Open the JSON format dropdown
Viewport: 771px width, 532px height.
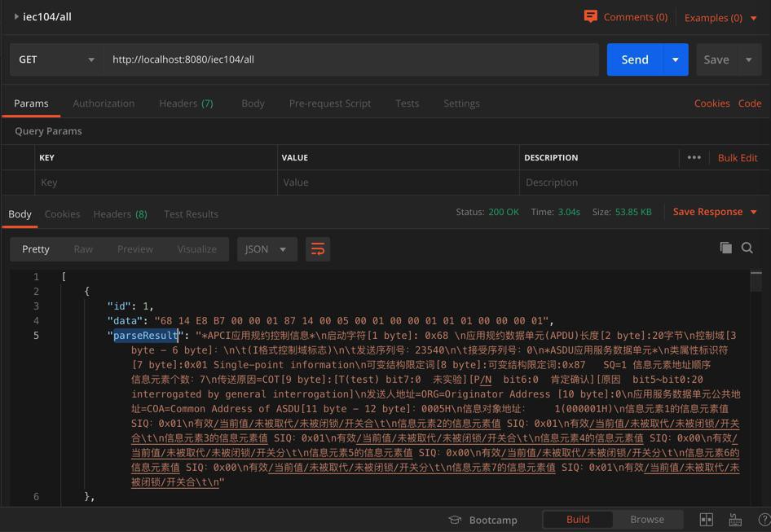(266, 249)
